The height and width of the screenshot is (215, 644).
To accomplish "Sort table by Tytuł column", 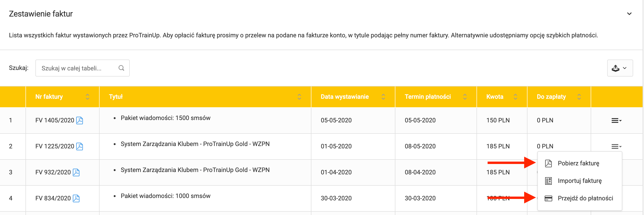I will tap(299, 97).
